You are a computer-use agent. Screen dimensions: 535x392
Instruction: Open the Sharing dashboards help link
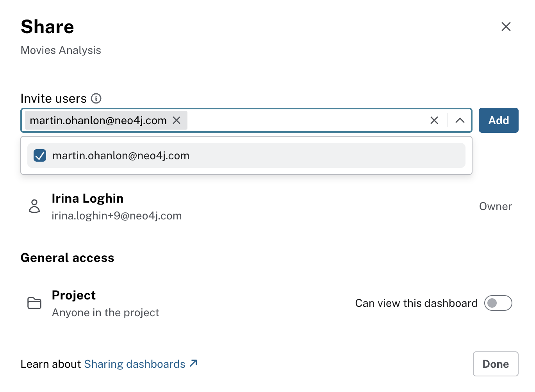click(x=135, y=363)
